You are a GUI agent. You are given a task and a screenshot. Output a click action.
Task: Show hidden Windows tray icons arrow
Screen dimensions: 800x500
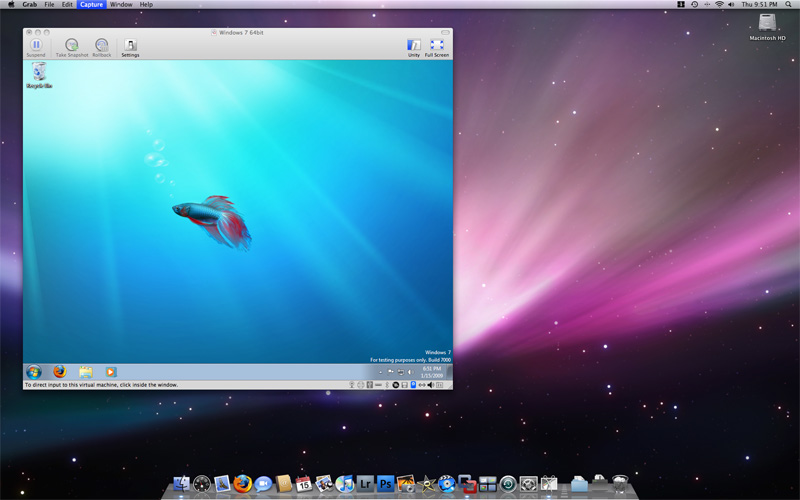tap(381, 372)
